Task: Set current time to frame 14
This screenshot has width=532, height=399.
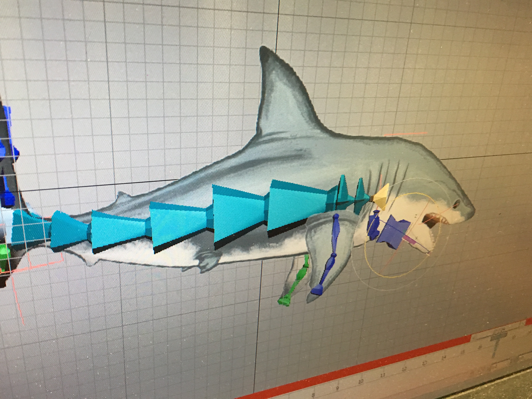Action: pyautogui.click(x=444, y=357)
